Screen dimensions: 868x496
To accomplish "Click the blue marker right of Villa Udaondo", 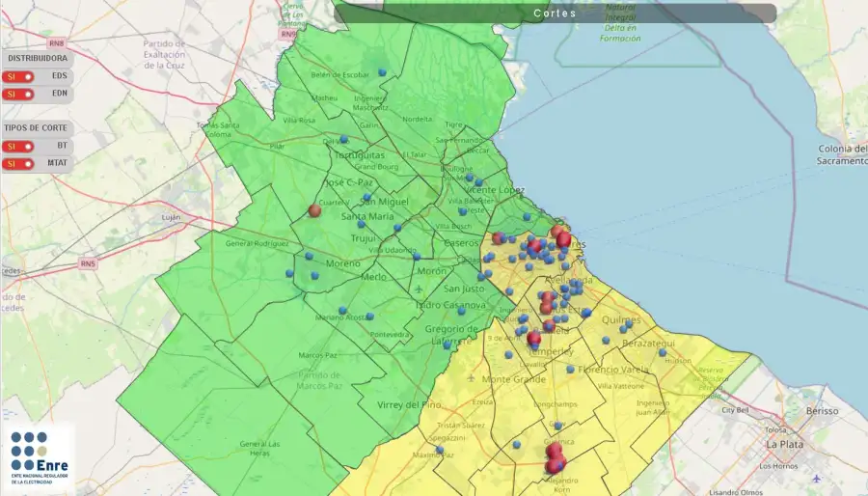I will point(417,257).
